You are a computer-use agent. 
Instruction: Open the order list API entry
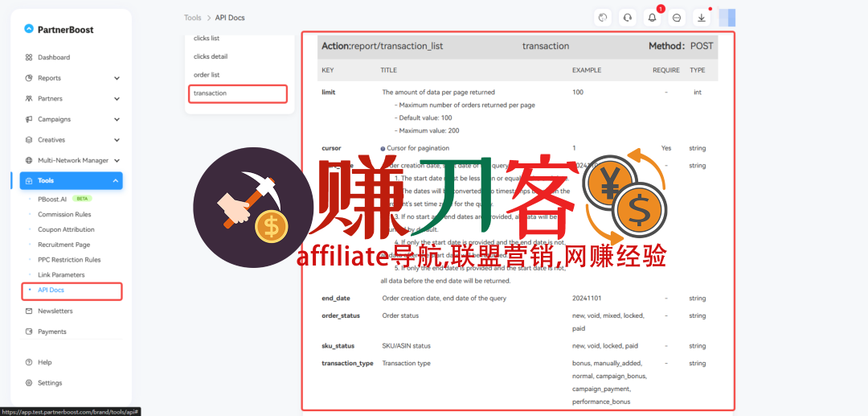pyautogui.click(x=207, y=75)
